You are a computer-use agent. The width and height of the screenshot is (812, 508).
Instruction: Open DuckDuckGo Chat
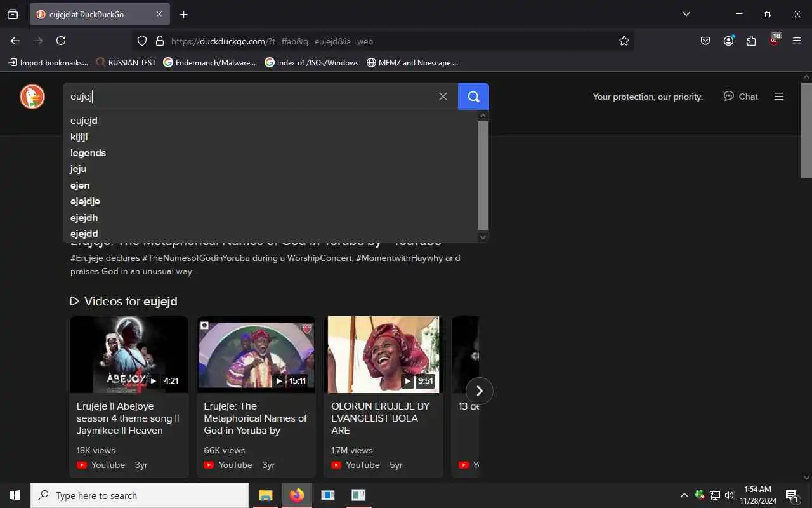point(740,97)
